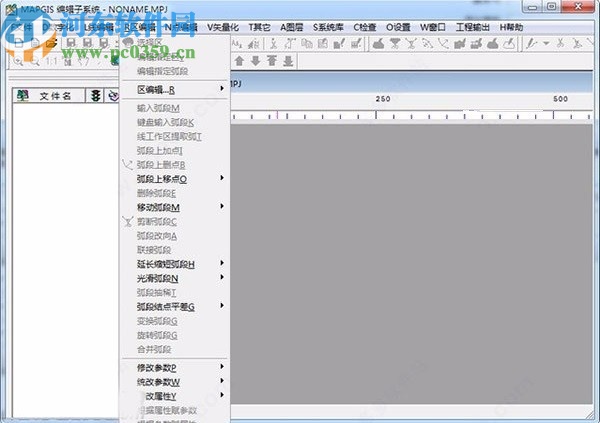
Task: Click the 250 mark on horizontal ruler
Action: 383,99
